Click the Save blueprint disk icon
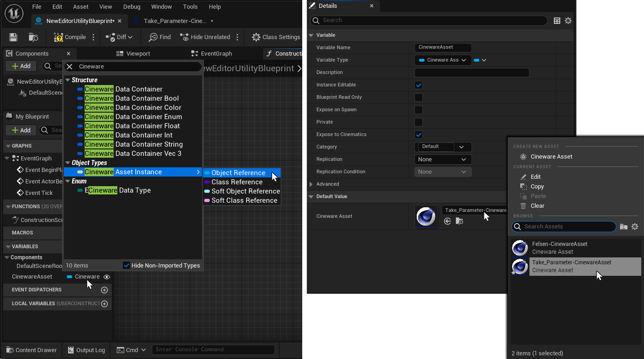The height and width of the screenshot is (359, 644). 13,37
